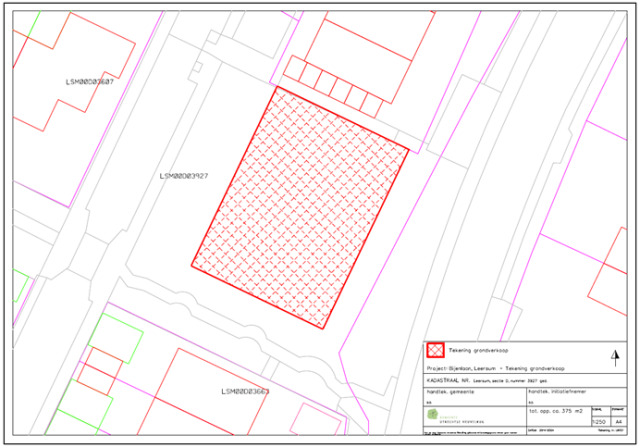Image resolution: width=640 pixels, height=447 pixels.
Task: Click the paper format value A4
Action: point(619,422)
